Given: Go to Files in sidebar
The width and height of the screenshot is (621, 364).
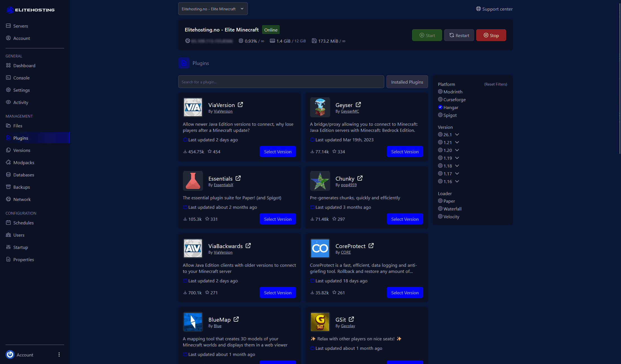Looking at the screenshot, I should click(35, 126).
